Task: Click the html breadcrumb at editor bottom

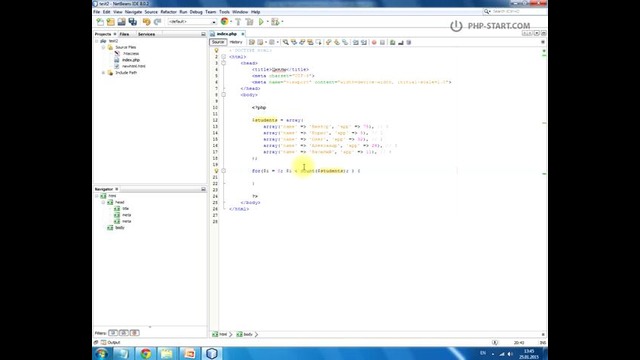Action: click(x=220, y=334)
